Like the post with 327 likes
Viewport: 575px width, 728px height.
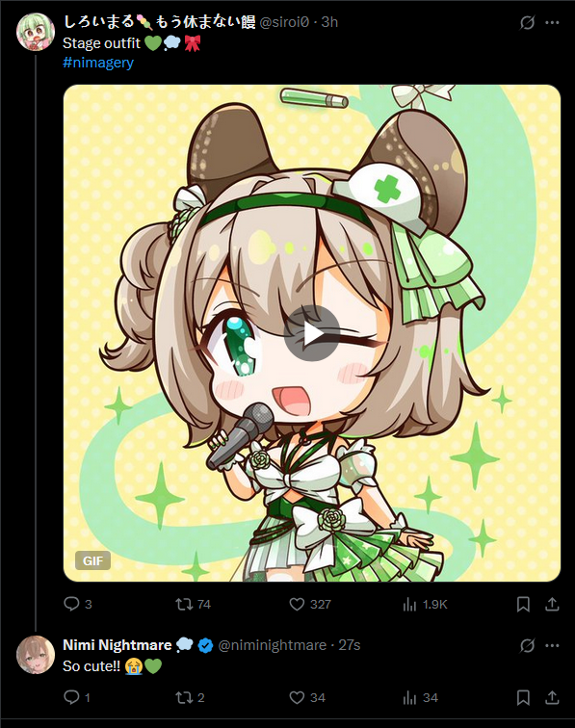(x=297, y=604)
